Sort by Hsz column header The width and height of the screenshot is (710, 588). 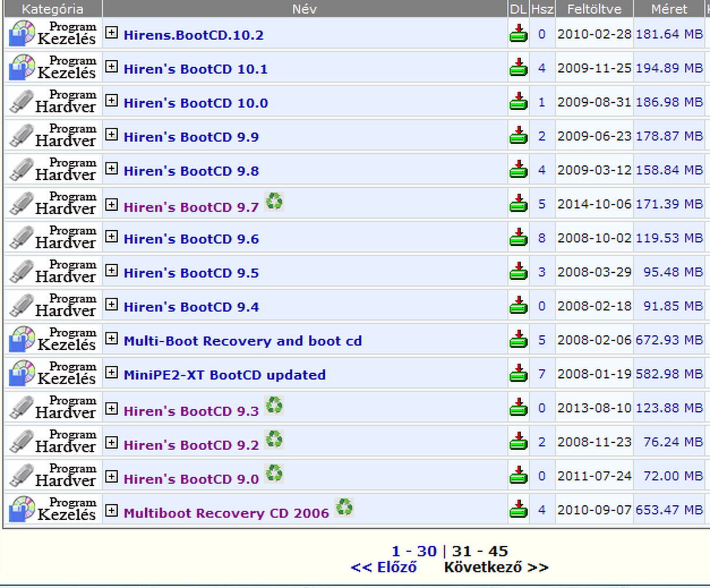(542, 9)
